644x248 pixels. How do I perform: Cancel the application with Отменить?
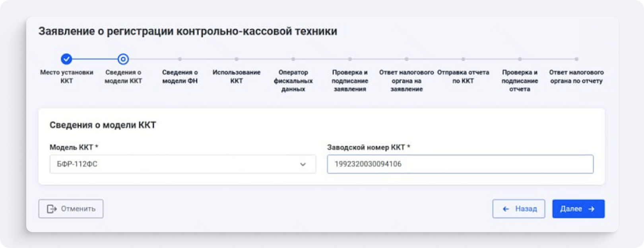point(71,209)
